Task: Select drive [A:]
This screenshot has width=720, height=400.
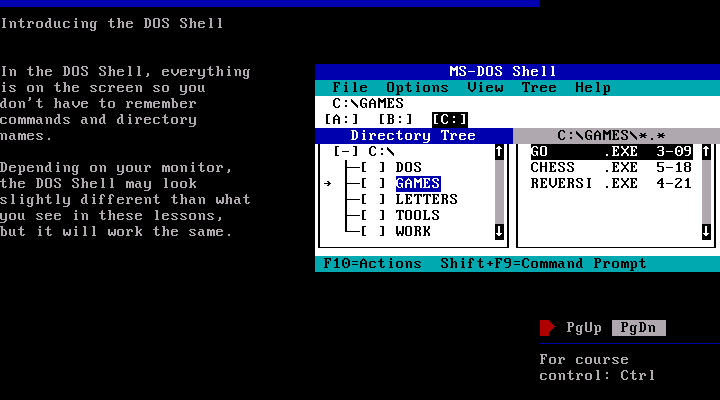Action: [x=341, y=119]
